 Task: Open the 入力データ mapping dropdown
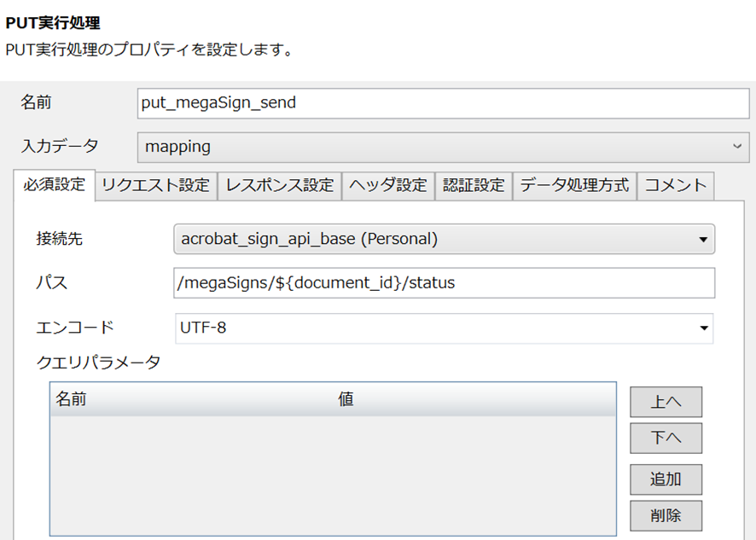click(x=442, y=147)
